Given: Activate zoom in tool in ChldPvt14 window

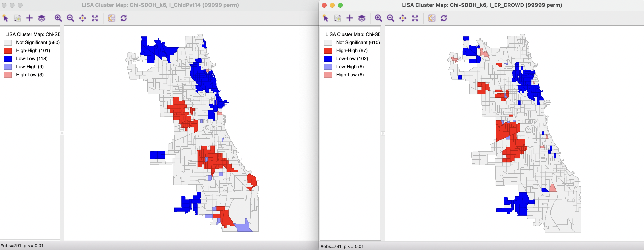Looking at the screenshot, I should (58, 18).
